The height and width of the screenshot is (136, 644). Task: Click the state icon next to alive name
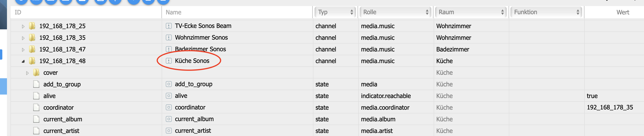[x=169, y=96]
